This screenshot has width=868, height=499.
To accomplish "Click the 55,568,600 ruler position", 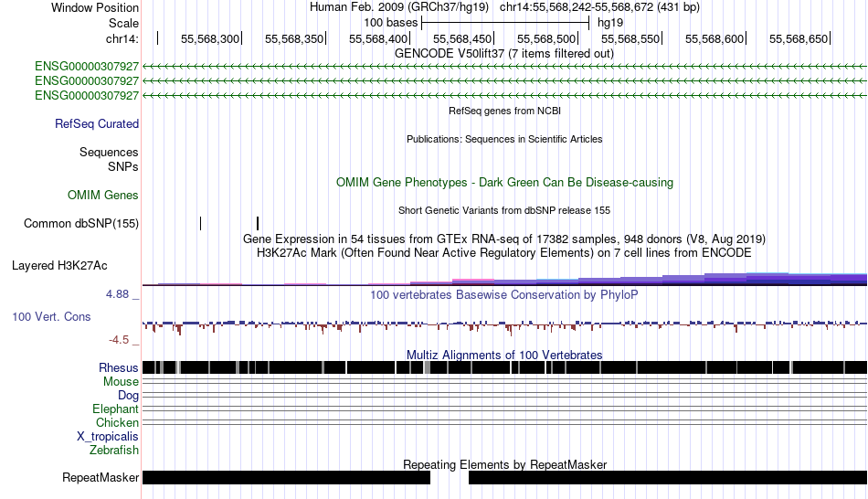I will (x=715, y=38).
